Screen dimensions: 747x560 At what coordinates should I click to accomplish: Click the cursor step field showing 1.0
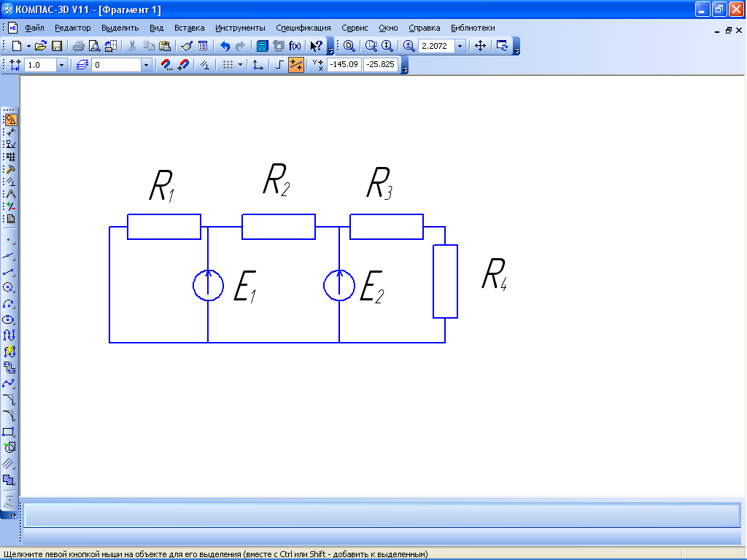(41, 65)
